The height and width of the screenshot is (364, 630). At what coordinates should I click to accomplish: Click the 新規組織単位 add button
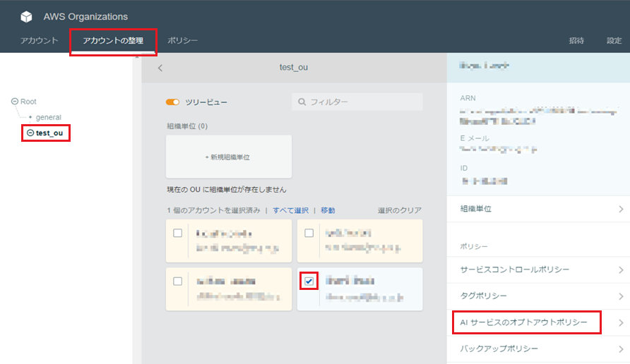229,157
